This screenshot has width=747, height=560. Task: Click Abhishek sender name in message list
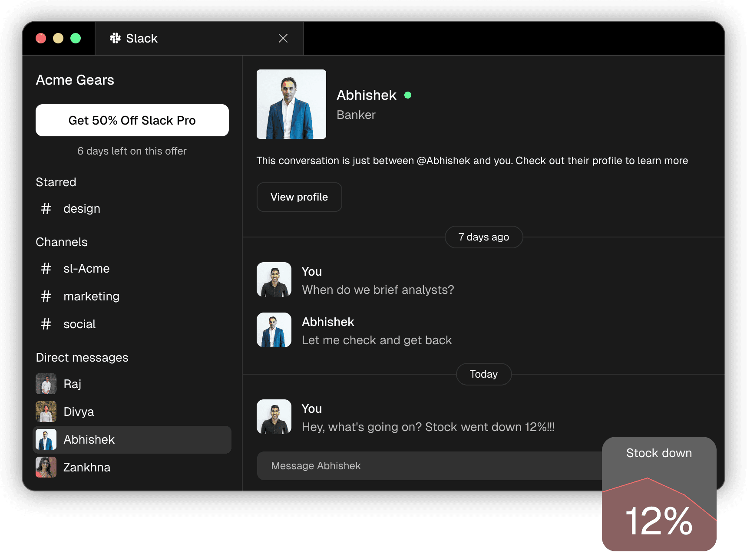click(x=328, y=322)
